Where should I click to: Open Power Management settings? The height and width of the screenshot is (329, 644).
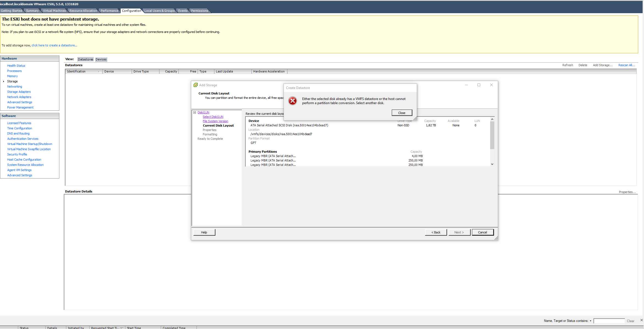pyautogui.click(x=20, y=107)
